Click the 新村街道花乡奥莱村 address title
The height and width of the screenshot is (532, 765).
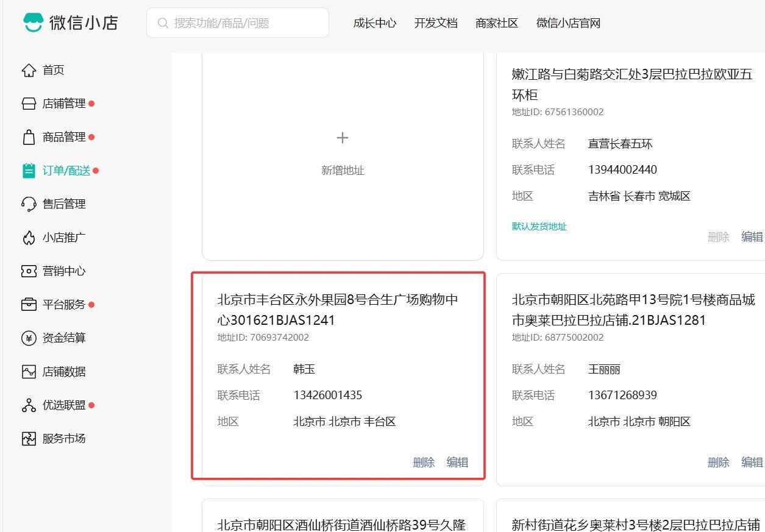[636, 525]
